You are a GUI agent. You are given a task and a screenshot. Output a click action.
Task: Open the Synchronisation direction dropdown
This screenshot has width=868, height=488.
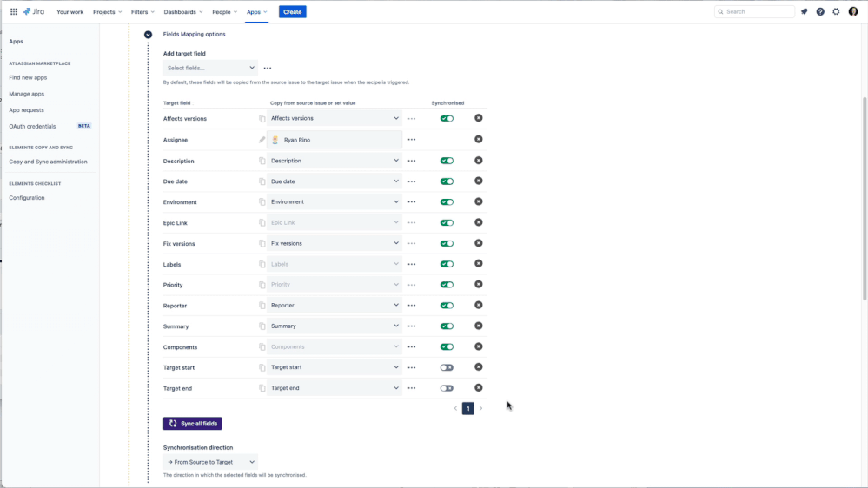(x=210, y=462)
